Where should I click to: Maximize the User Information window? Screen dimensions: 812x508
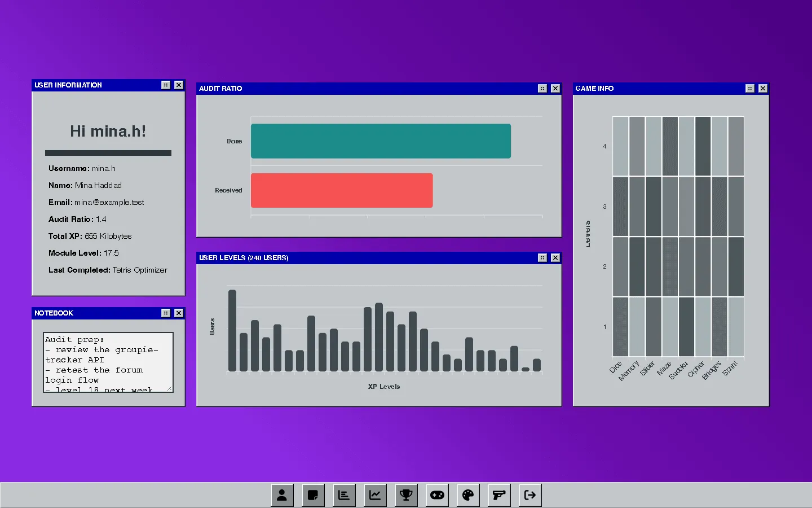(x=166, y=85)
